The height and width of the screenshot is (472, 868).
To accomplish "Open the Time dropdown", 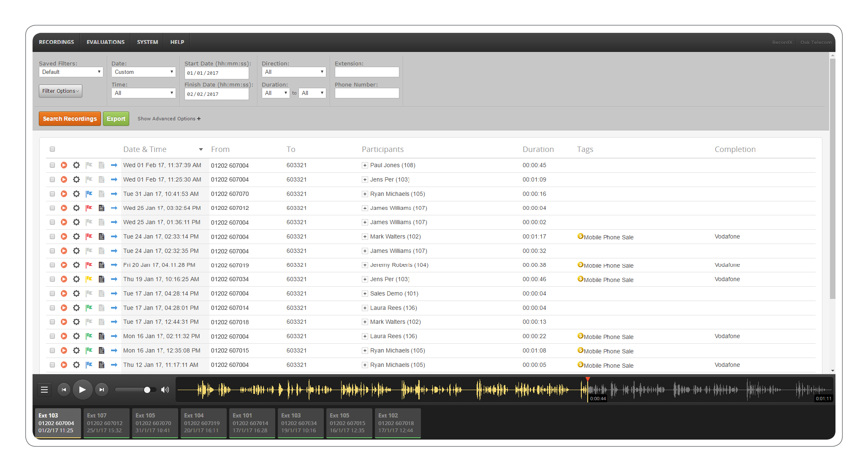I will pos(144,93).
